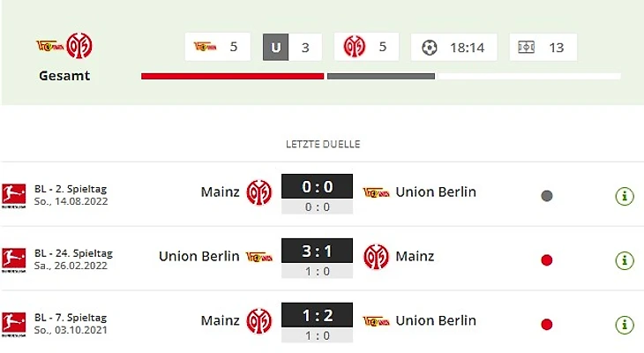
Task: Click the gray draw indicator dot
Action: pyautogui.click(x=547, y=196)
